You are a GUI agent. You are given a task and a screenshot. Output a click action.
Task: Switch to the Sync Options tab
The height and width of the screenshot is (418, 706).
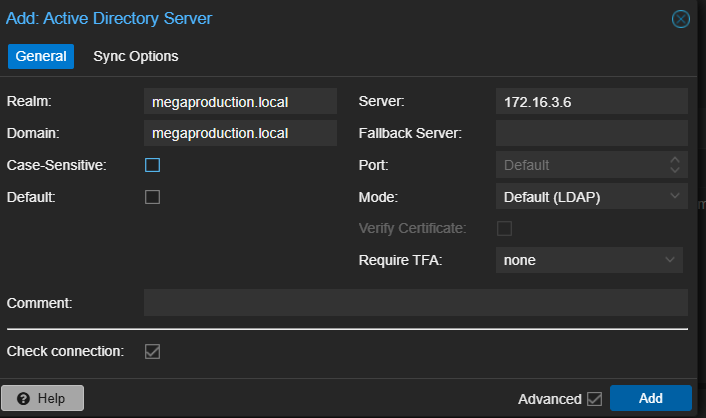point(135,56)
